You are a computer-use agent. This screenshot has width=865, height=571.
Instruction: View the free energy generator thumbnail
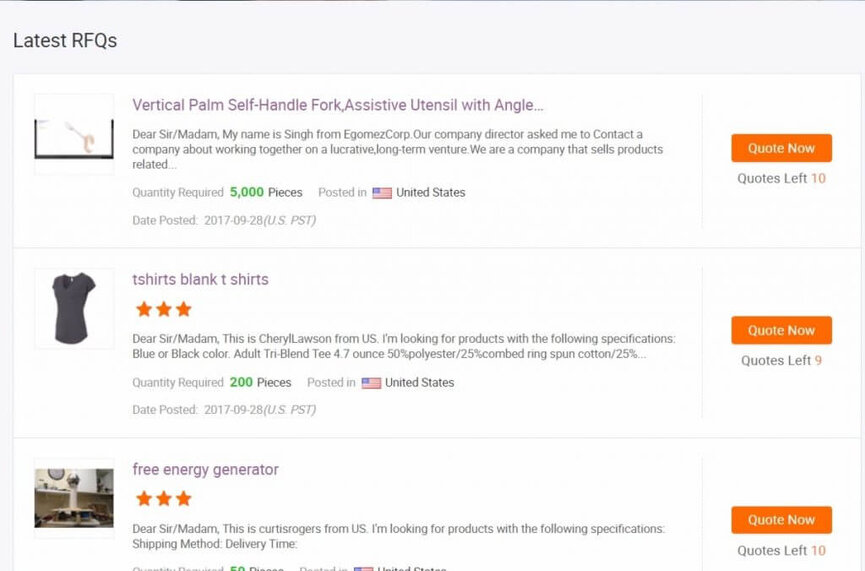74,497
